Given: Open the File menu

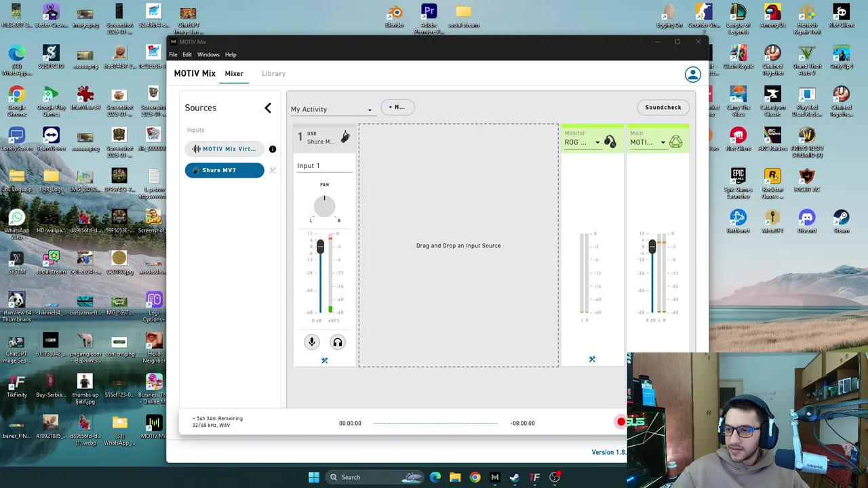Looking at the screenshot, I should click(x=173, y=55).
